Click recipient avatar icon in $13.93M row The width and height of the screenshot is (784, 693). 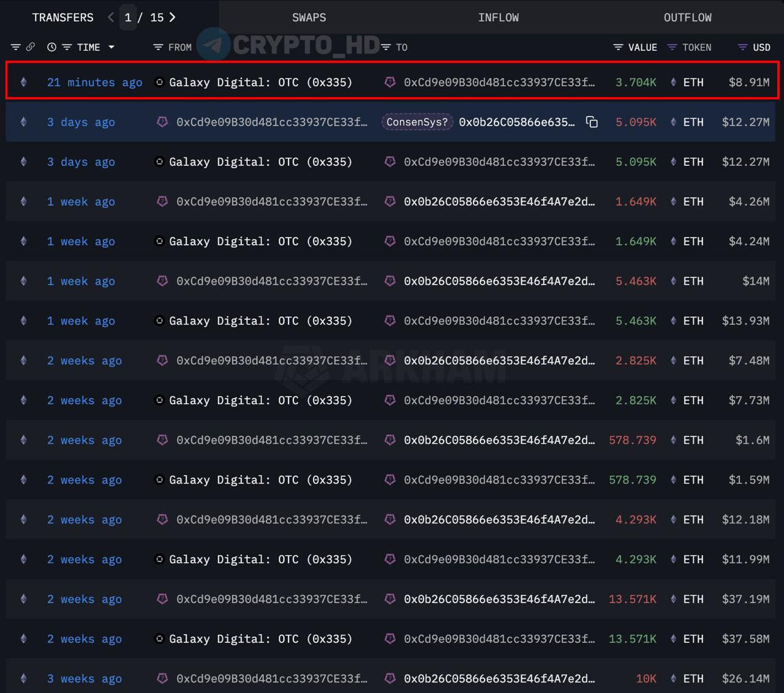click(x=390, y=321)
